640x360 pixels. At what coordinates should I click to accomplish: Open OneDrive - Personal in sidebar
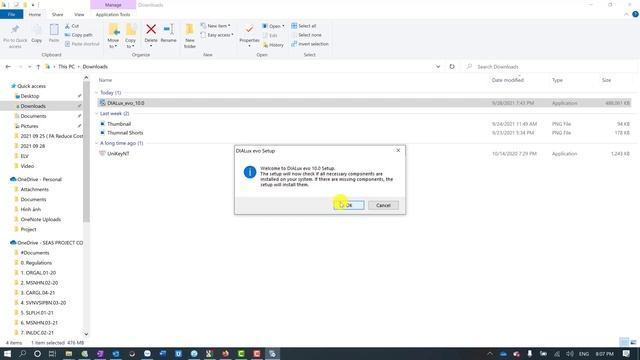(x=39, y=179)
